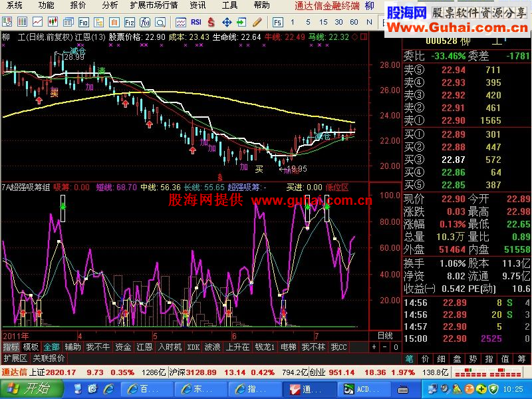Click the square icon in chart header

pos(364,37)
